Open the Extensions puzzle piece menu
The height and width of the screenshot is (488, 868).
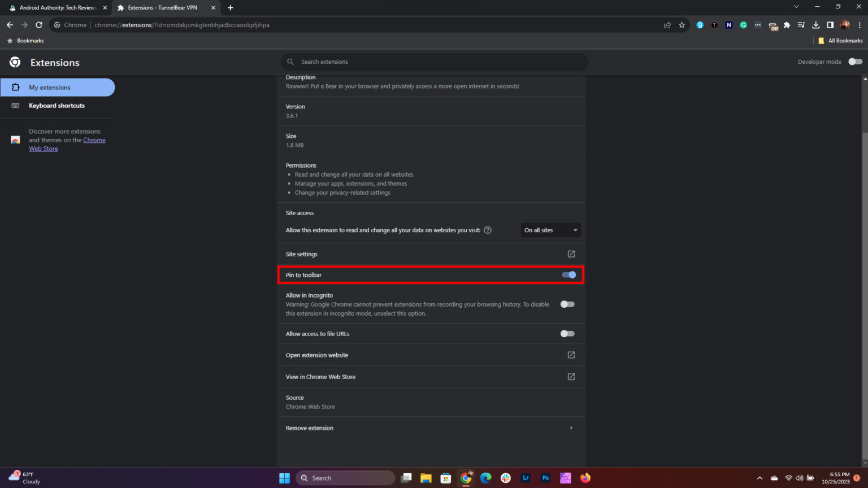[x=787, y=25]
